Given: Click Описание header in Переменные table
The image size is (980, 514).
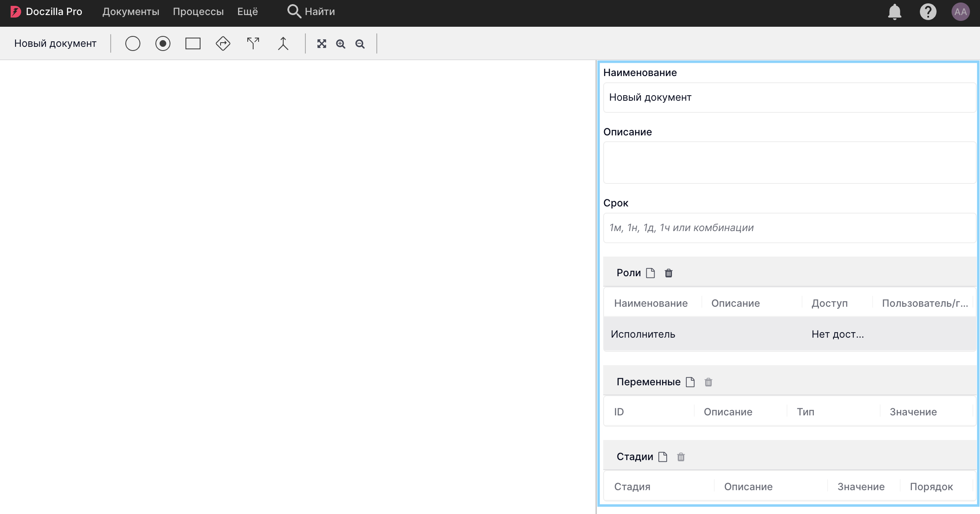Looking at the screenshot, I should pyautogui.click(x=728, y=412).
